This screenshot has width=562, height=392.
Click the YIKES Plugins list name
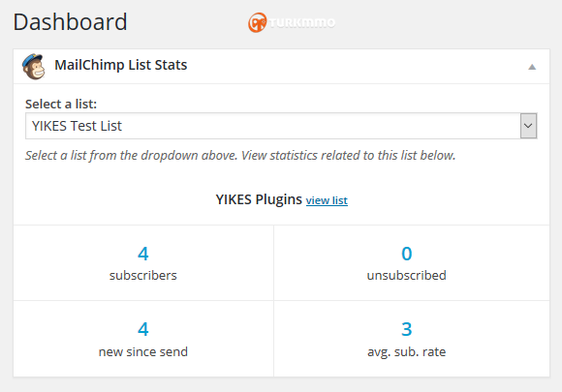pos(259,199)
